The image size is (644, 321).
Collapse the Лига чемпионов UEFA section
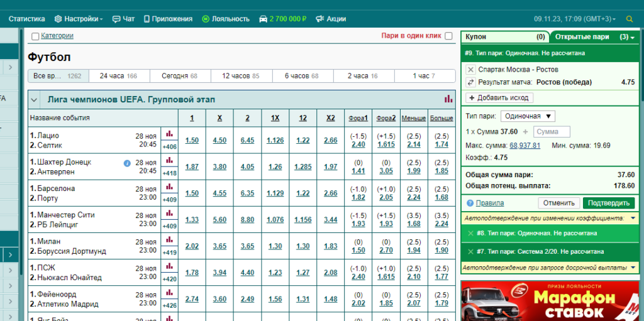pyautogui.click(x=34, y=100)
